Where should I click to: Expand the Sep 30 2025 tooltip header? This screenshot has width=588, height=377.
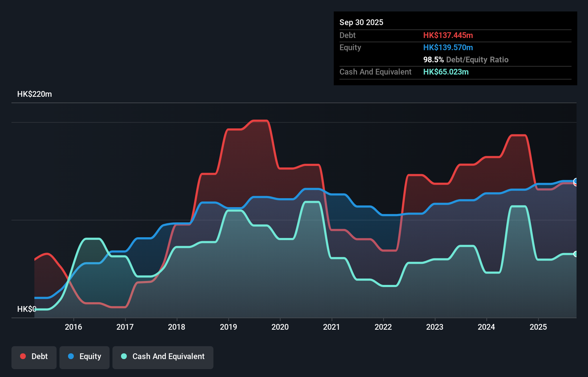(x=361, y=22)
